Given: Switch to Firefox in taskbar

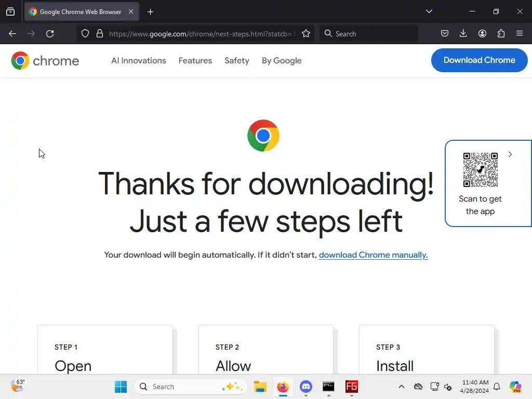Looking at the screenshot, I should coord(283,387).
